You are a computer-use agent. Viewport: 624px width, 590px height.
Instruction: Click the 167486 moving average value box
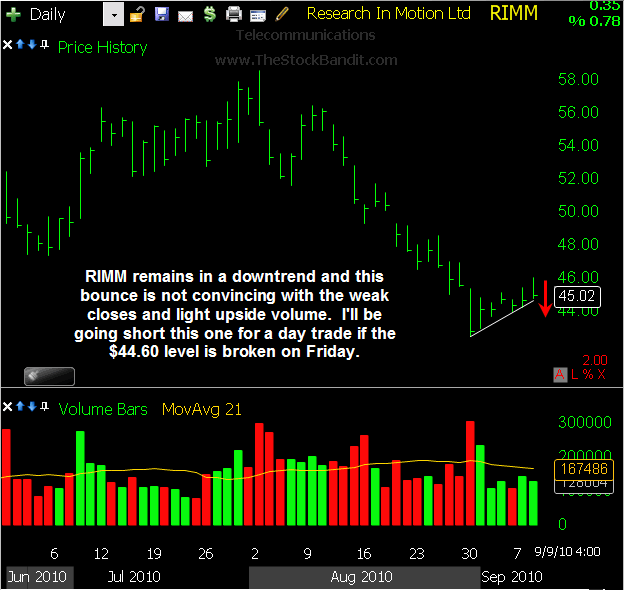click(584, 469)
